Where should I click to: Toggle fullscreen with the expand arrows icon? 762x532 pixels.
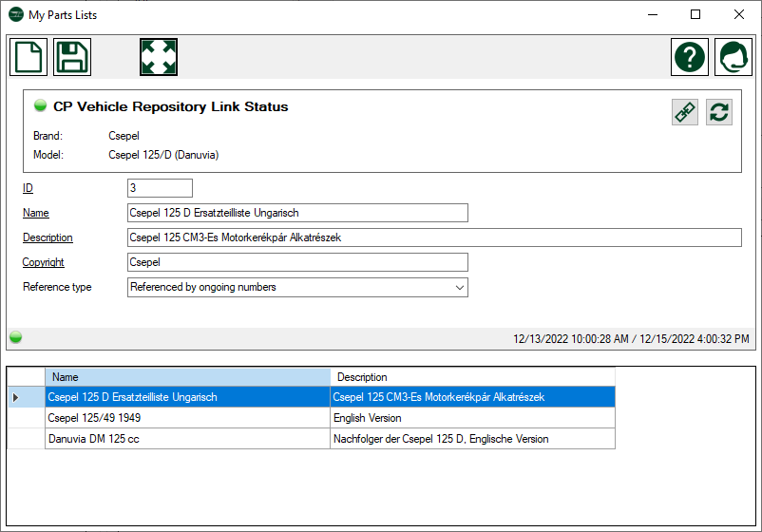pos(159,57)
